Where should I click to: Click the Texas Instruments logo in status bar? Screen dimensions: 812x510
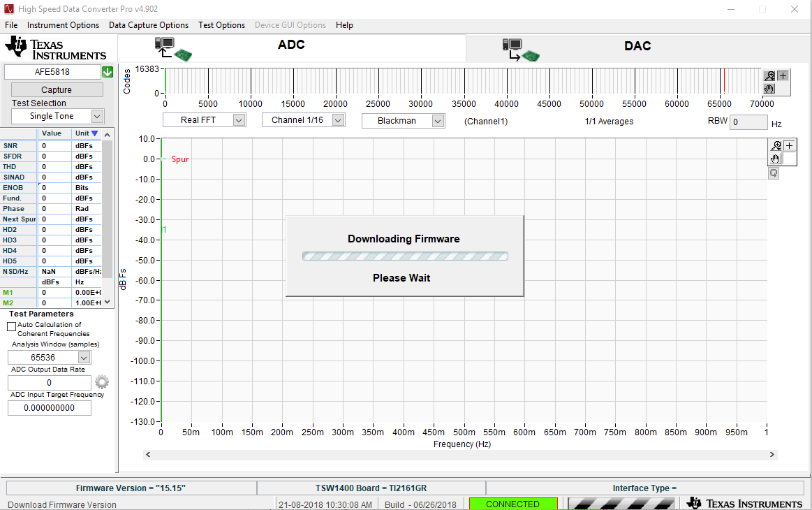point(744,503)
